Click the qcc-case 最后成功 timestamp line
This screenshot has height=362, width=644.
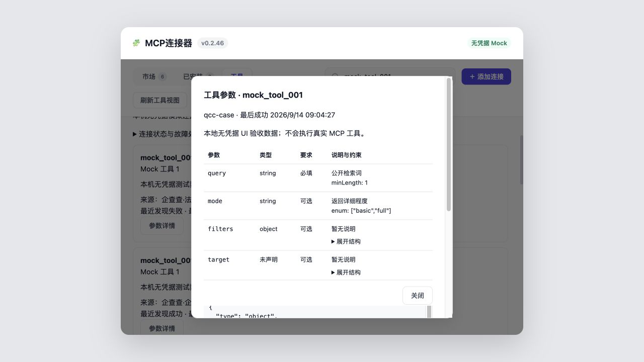point(269,115)
